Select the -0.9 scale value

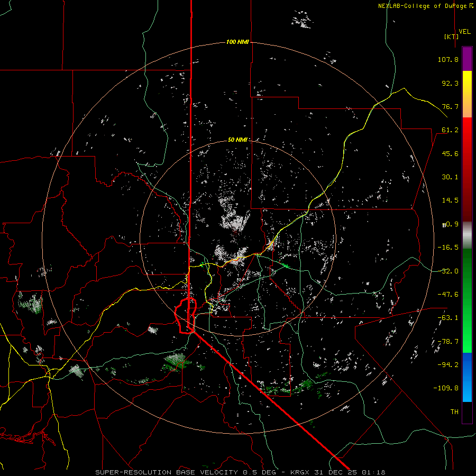click(450, 224)
